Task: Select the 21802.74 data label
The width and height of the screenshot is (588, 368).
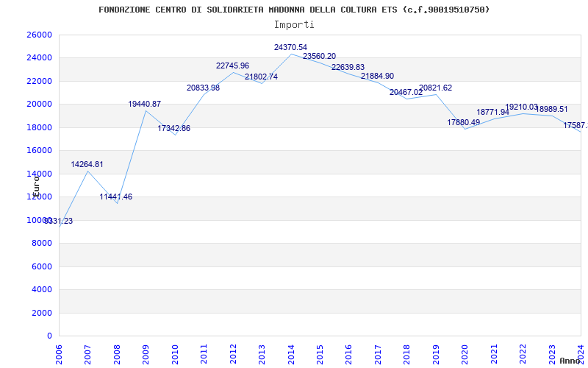Action: (x=262, y=77)
